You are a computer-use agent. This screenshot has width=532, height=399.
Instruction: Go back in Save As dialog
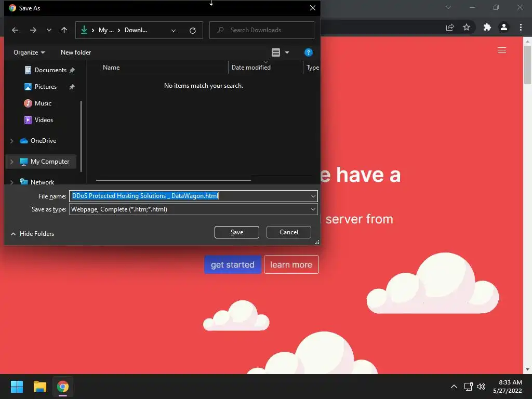[x=15, y=30]
